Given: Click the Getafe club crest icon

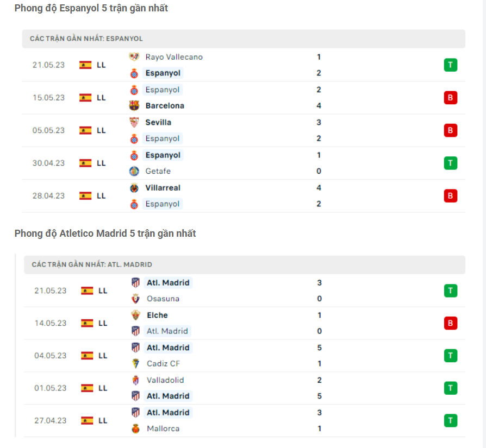Looking at the screenshot, I should tap(134, 171).
